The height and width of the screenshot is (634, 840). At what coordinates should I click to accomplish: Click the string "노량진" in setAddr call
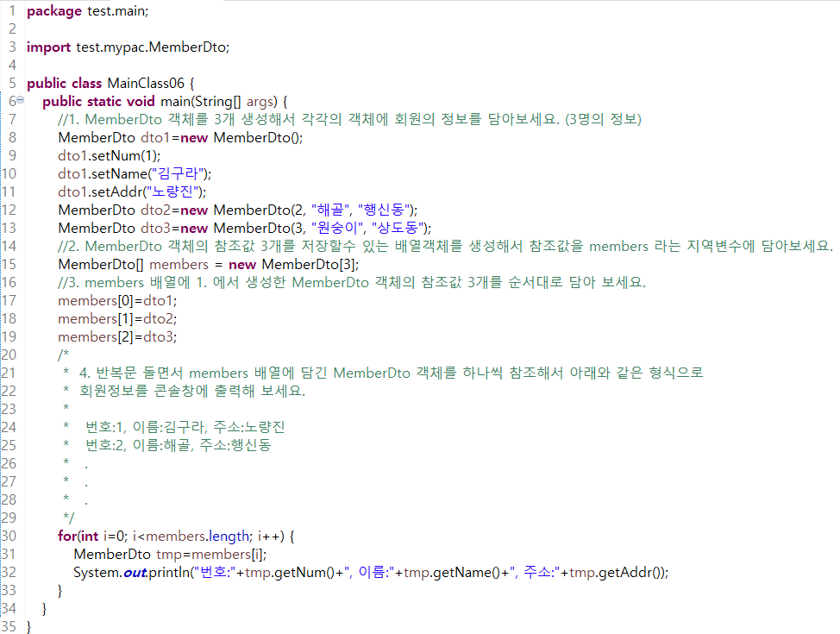[x=172, y=191]
